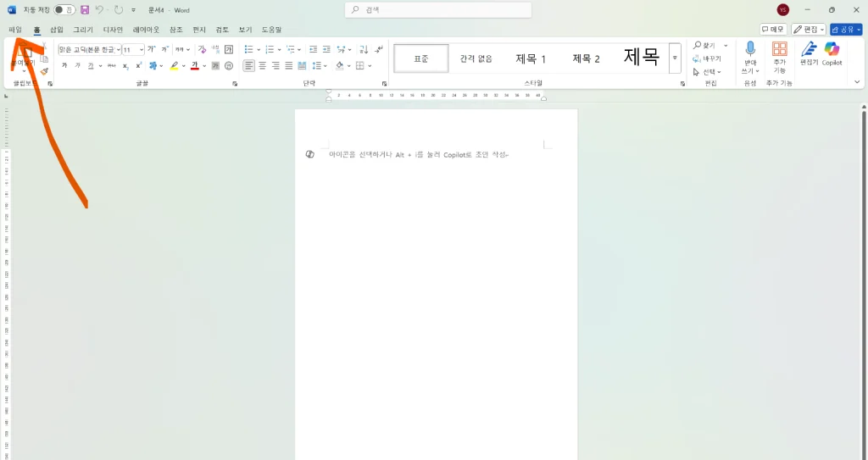Viewport: 868px width, 460px height.
Task: Expand the bullets list dropdown arrow
Action: [259, 50]
